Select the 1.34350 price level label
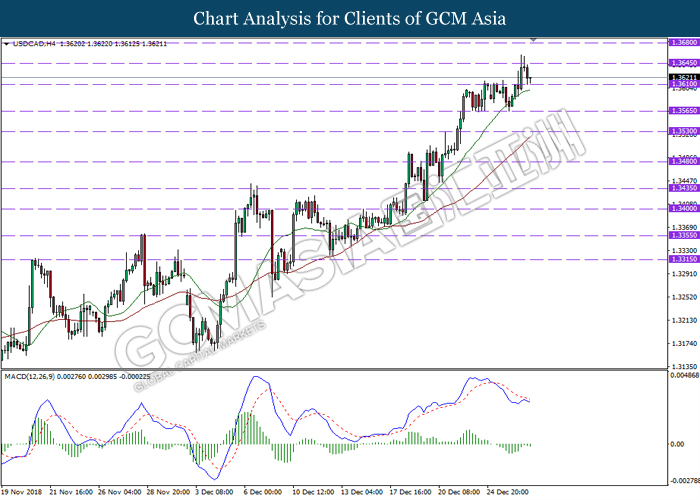This screenshot has height=500, width=700. (x=683, y=188)
